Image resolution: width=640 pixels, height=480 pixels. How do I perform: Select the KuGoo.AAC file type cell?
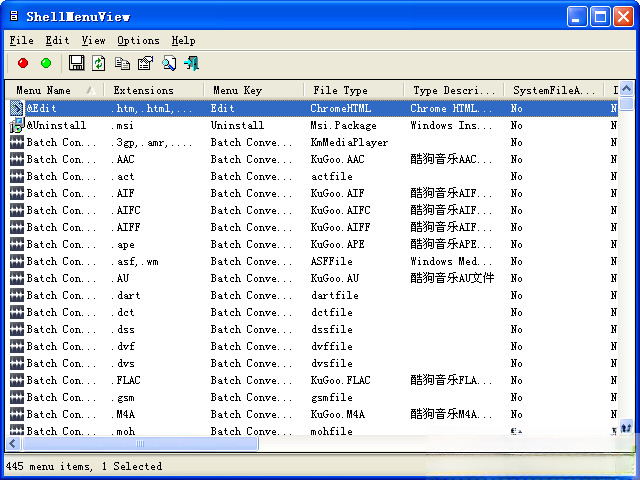(338, 159)
